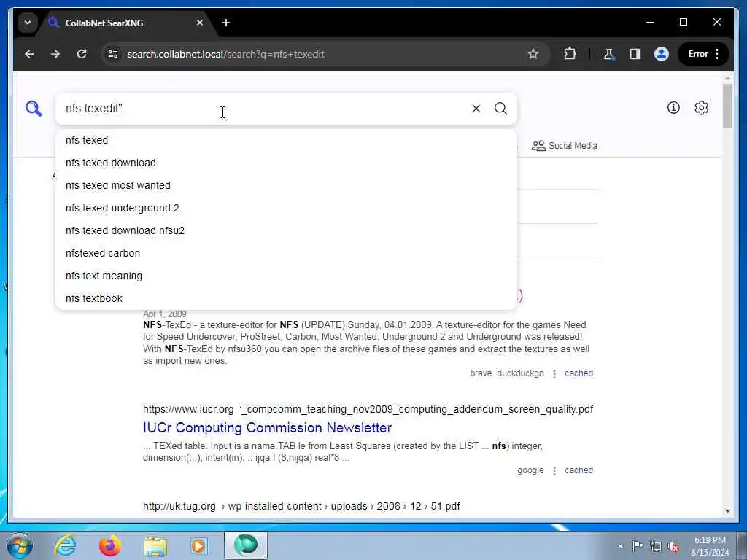
Task: Click the scrollbar down arrow
Action: click(x=727, y=511)
